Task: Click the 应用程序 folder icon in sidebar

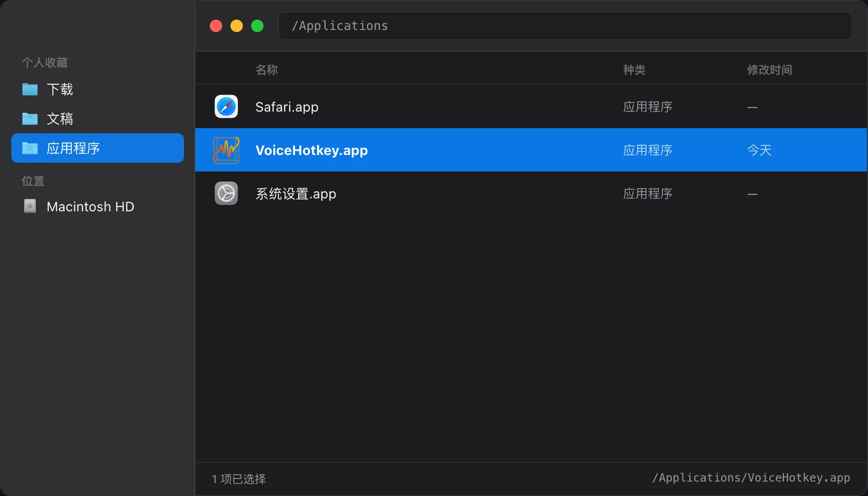Action: [30, 148]
